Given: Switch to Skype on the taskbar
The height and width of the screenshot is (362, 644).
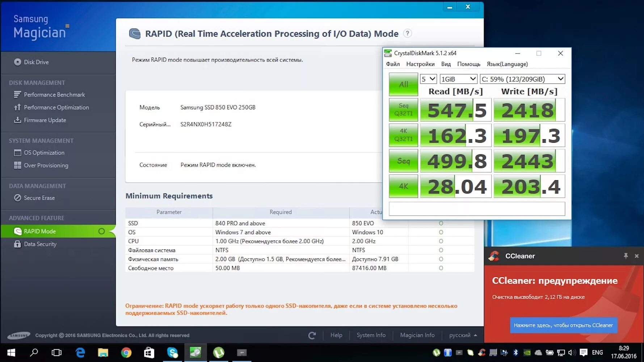Looking at the screenshot, I should tap(172, 353).
